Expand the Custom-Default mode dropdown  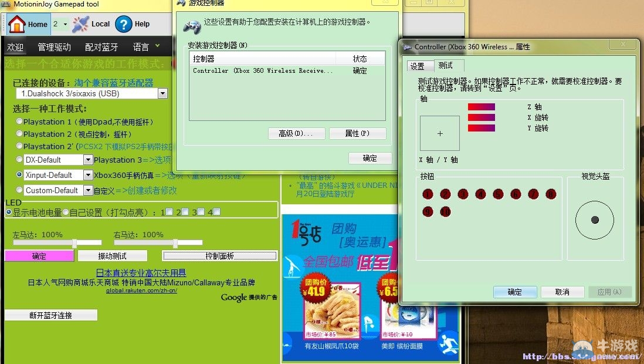coord(88,190)
